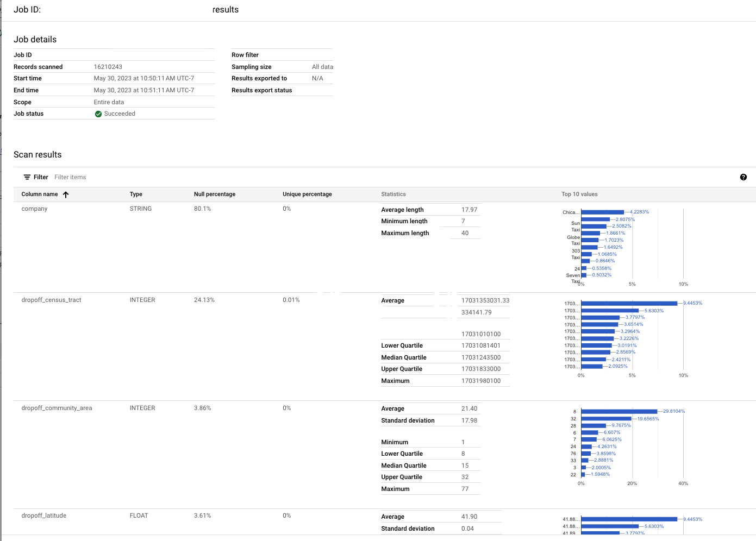756x541 pixels.
Task: Click the 19.6565% bar for value 32
Action: click(606, 419)
